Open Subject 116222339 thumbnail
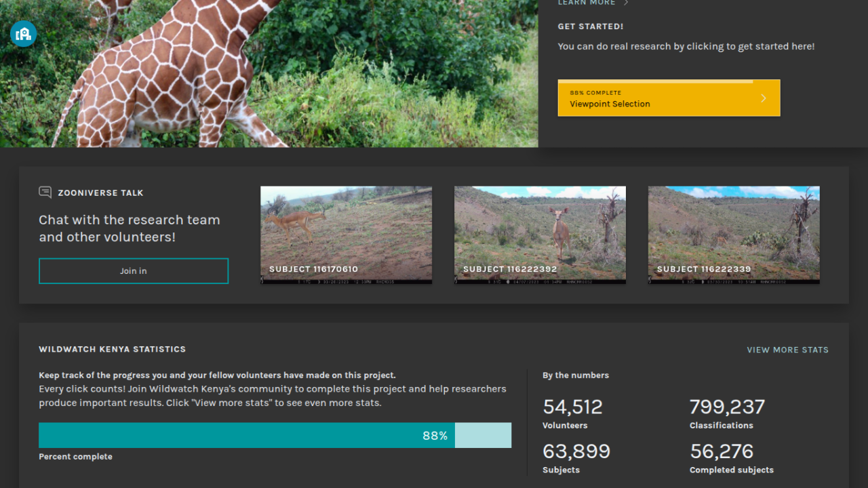The height and width of the screenshot is (488, 868). [x=734, y=235]
